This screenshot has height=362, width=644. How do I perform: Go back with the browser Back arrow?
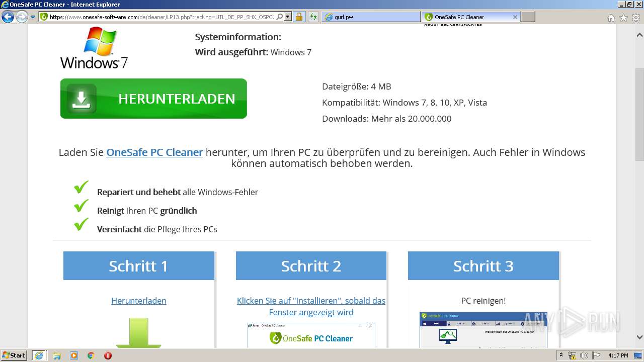(x=8, y=17)
